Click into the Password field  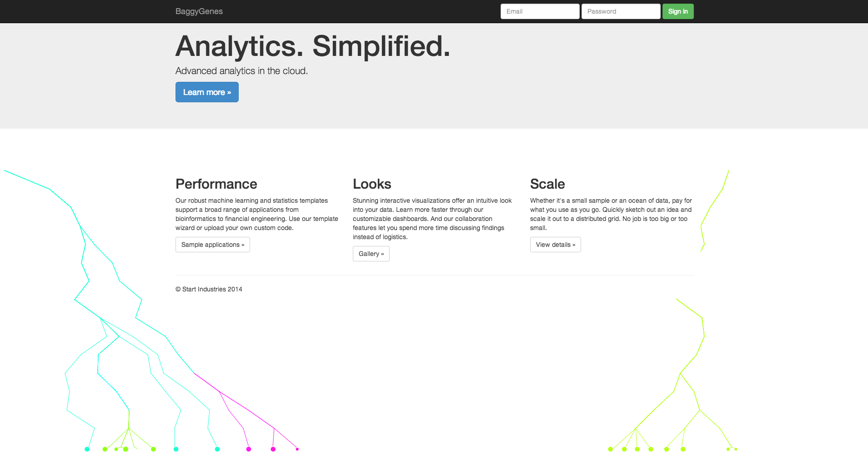621,11
